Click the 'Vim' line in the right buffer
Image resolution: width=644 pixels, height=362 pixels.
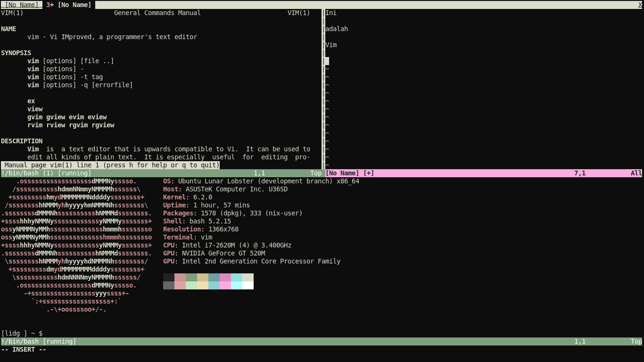(331, 45)
